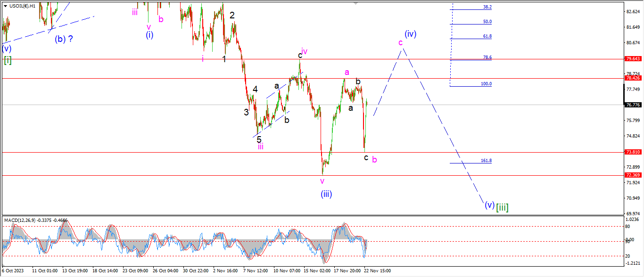The image size is (644, 277).
Task: Select the 100.0 Fibonacci level label
Action: 486,84
